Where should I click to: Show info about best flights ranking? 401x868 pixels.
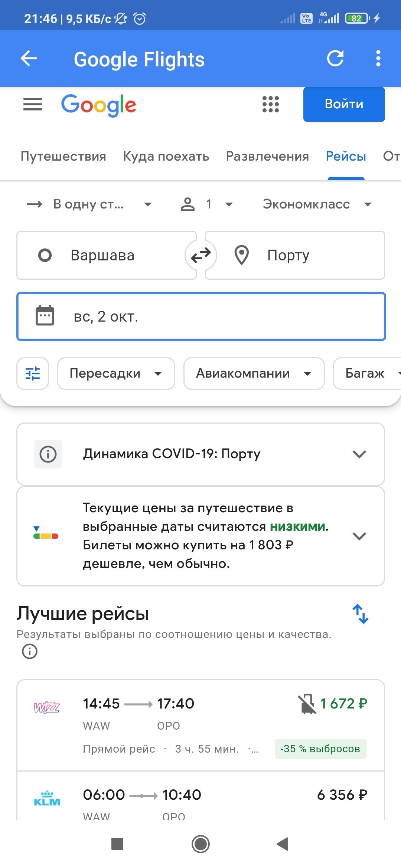[x=30, y=651]
